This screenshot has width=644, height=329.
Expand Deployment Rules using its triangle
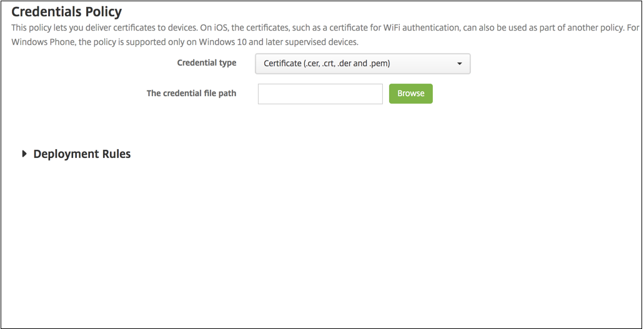click(24, 154)
